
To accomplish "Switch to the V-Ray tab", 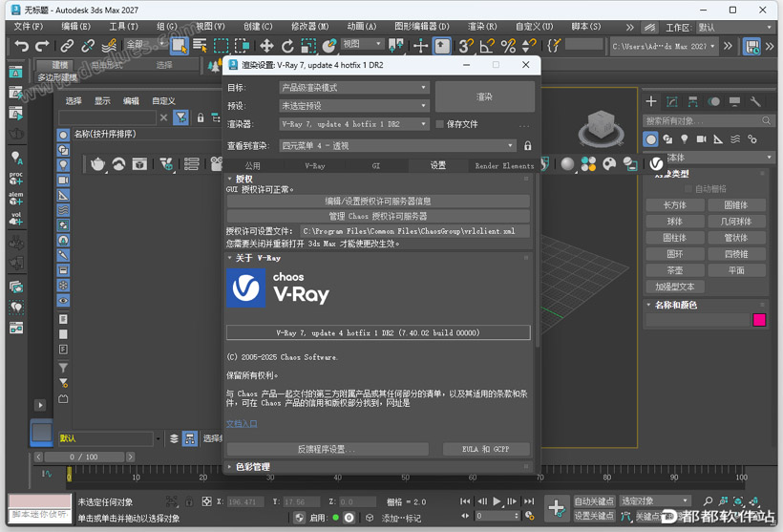I will point(314,166).
